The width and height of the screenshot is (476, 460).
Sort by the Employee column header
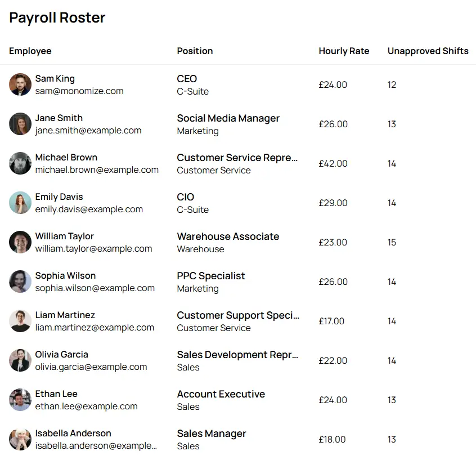30,51
